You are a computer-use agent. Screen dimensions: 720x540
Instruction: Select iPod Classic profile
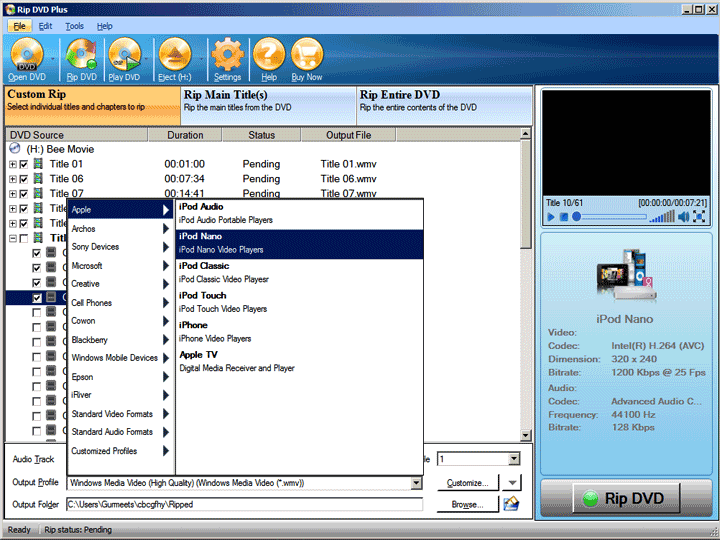click(x=299, y=273)
